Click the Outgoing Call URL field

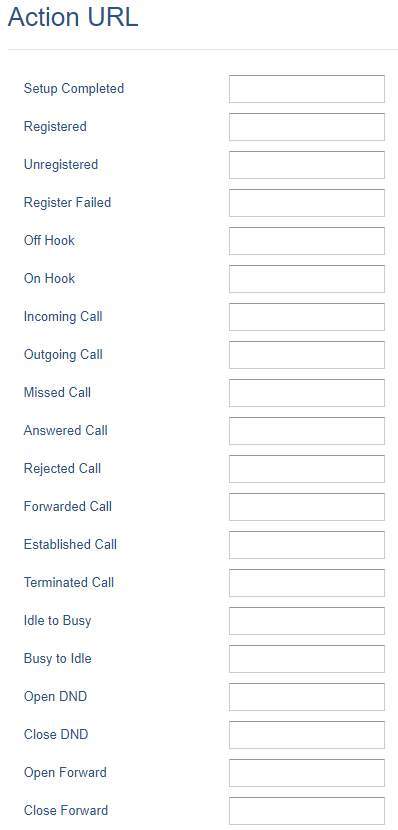pos(307,355)
